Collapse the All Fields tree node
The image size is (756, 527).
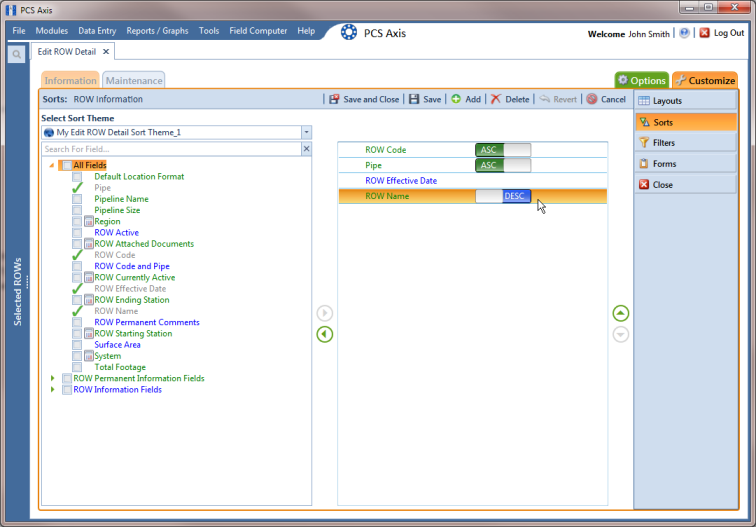click(x=52, y=165)
